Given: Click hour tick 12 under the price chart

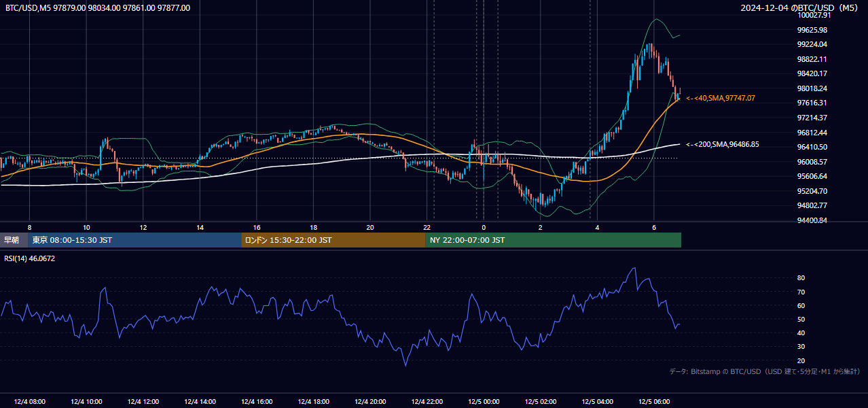Looking at the screenshot, I should click(143, 227).
